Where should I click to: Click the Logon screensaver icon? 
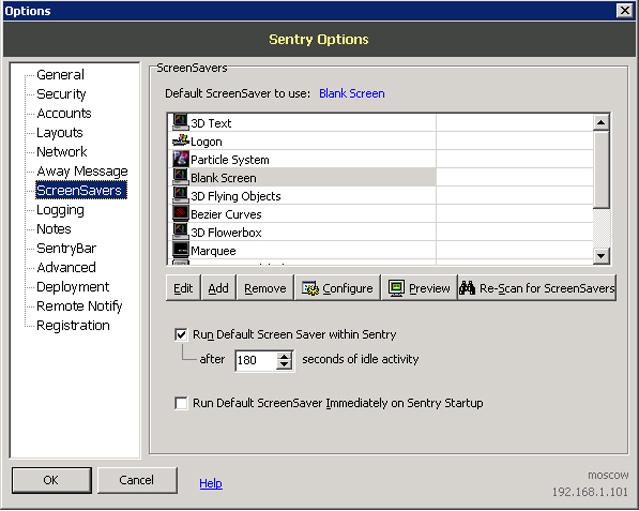point(180,141)
